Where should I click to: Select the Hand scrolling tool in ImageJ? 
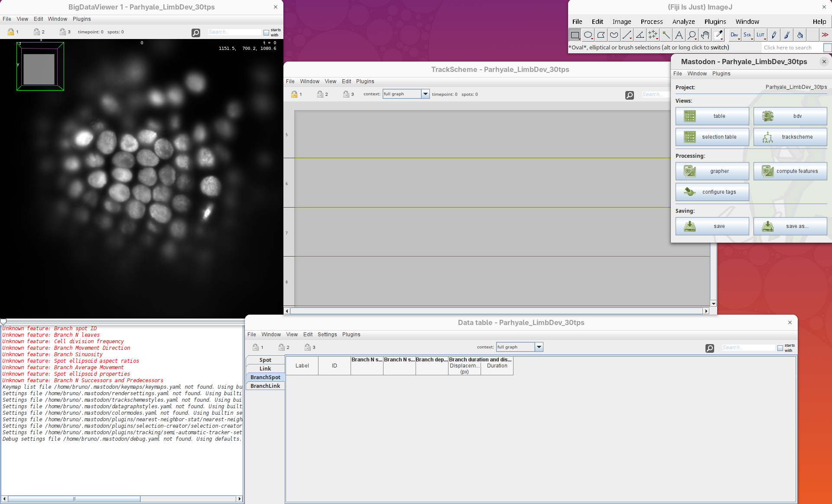705,35
